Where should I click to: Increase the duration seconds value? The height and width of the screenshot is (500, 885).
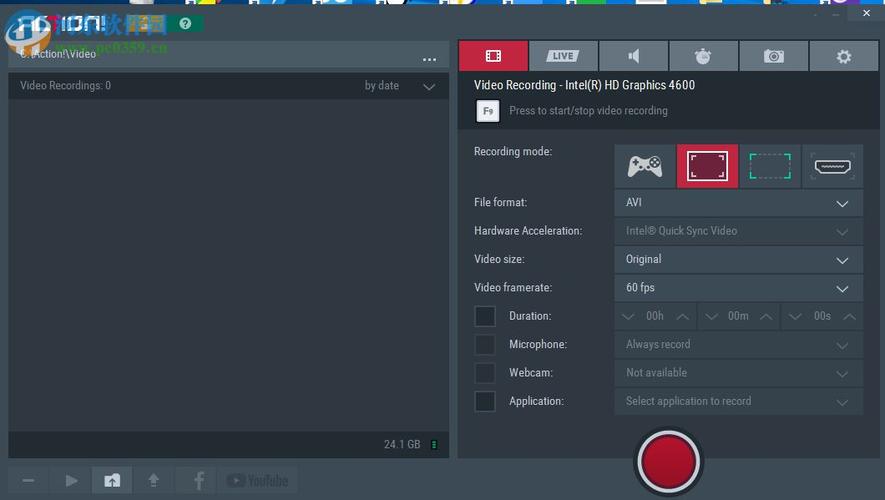point(849,317)
